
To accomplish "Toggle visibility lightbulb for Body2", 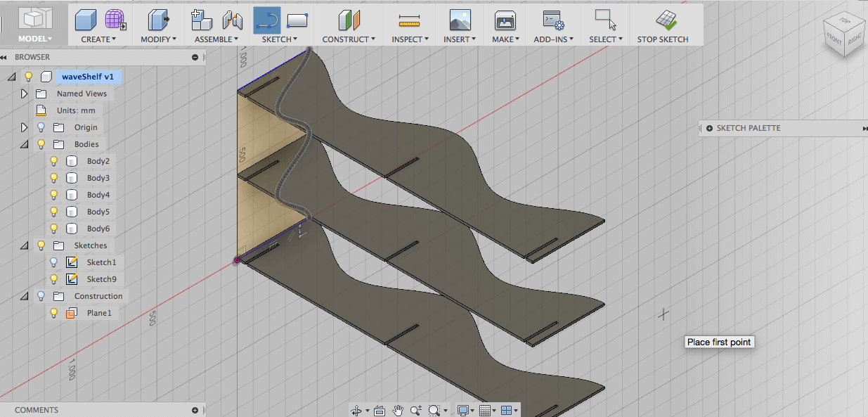I will (x=54, y=161).
